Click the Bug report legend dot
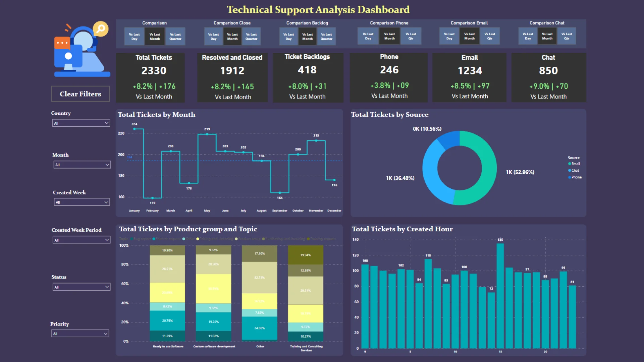644x362 pixels. (x=131, y=239)
